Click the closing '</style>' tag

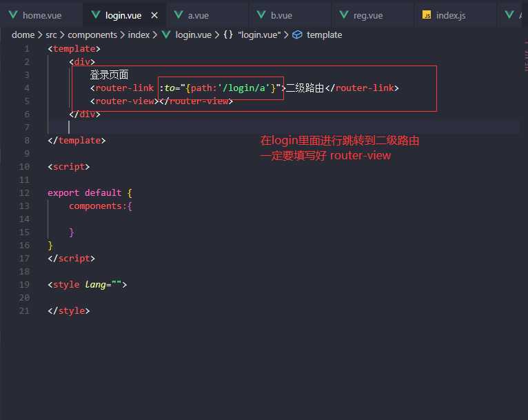[69, 310]
